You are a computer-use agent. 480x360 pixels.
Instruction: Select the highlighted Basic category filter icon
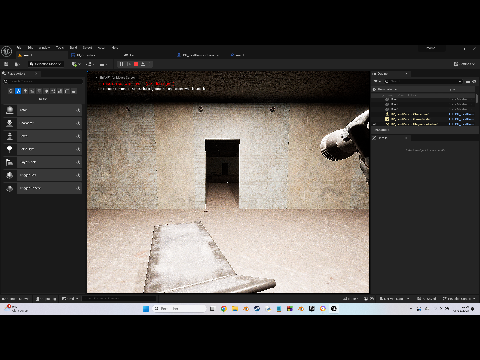click(x=18, y=91)
